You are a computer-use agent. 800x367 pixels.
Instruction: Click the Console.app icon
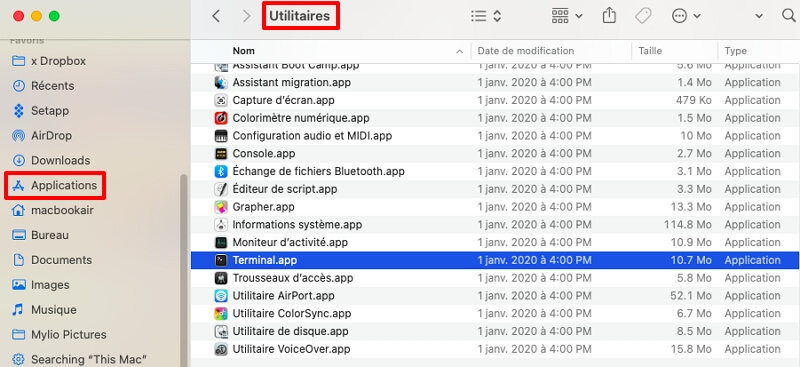tap(221, 154)
